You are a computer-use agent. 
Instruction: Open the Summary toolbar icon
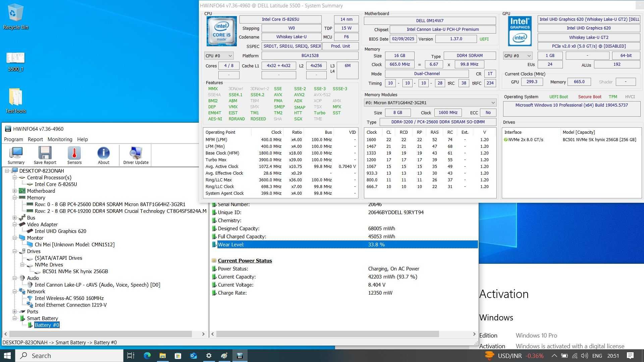click(16, 155)
